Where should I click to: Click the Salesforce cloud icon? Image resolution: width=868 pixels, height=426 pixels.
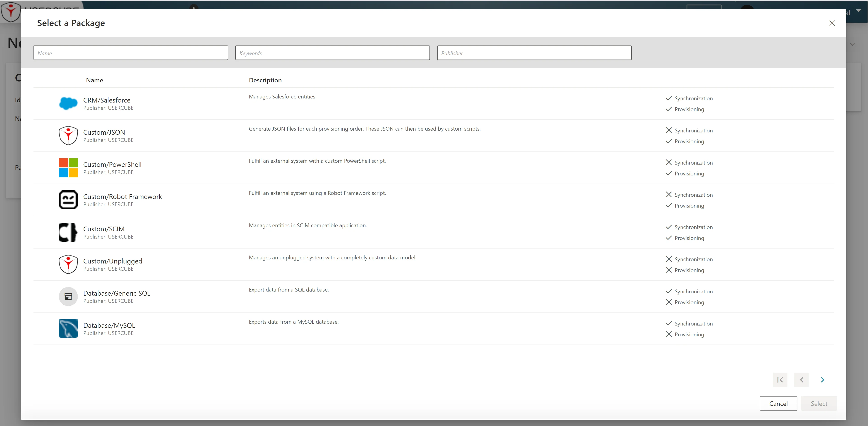tap(68, 103)
